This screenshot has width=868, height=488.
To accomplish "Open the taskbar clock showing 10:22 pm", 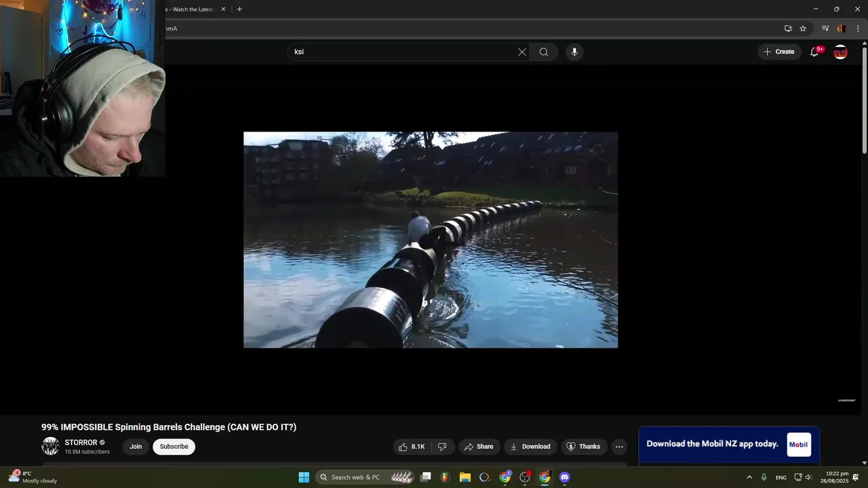I will point(834,477).
